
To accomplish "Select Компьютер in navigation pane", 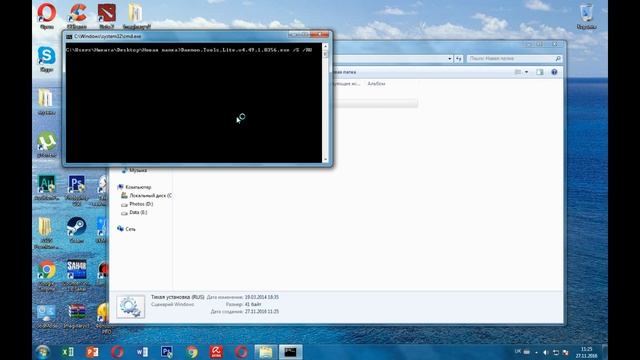I will tap(135, 187).
